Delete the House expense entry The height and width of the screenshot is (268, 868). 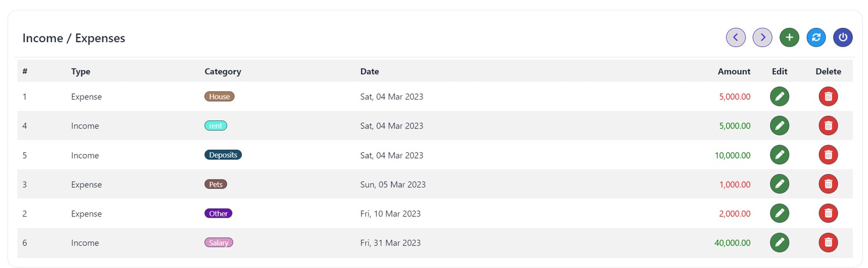(x=828, y=97)
